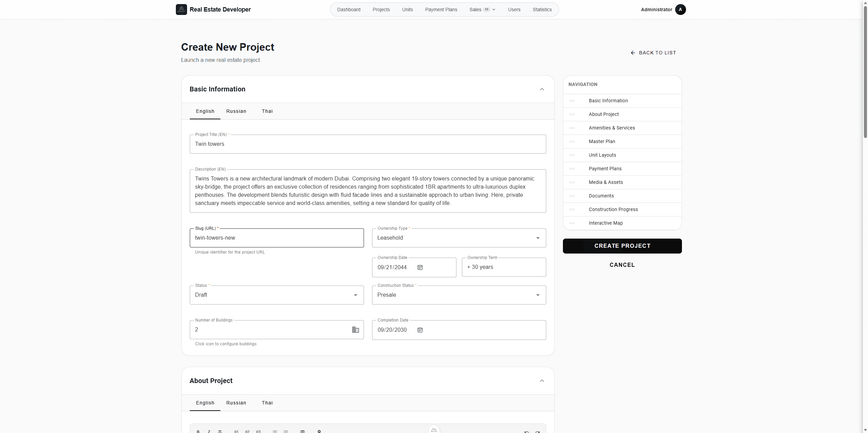
Task: Open the Projects menu item
Action: (x=381, y=10)
